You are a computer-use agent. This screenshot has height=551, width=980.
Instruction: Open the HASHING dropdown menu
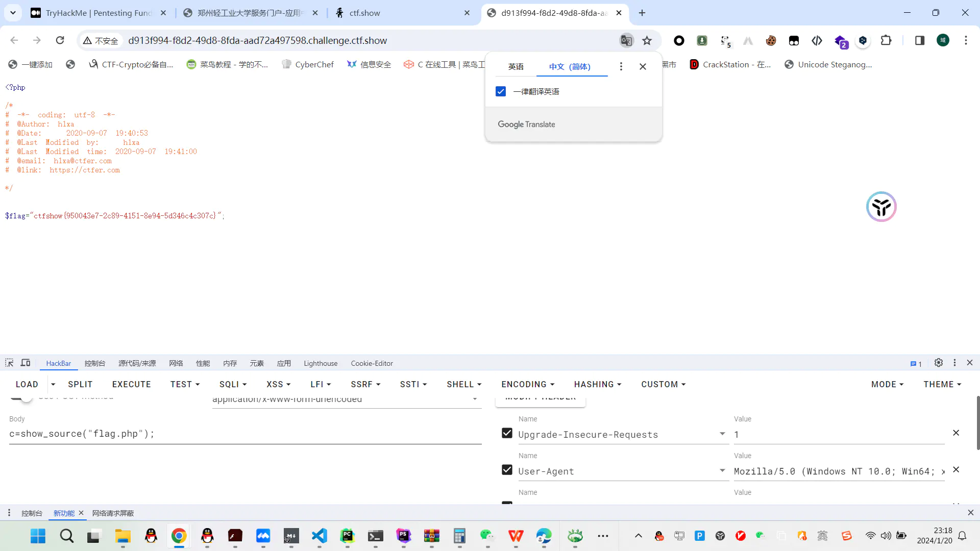tap(598, 384)
